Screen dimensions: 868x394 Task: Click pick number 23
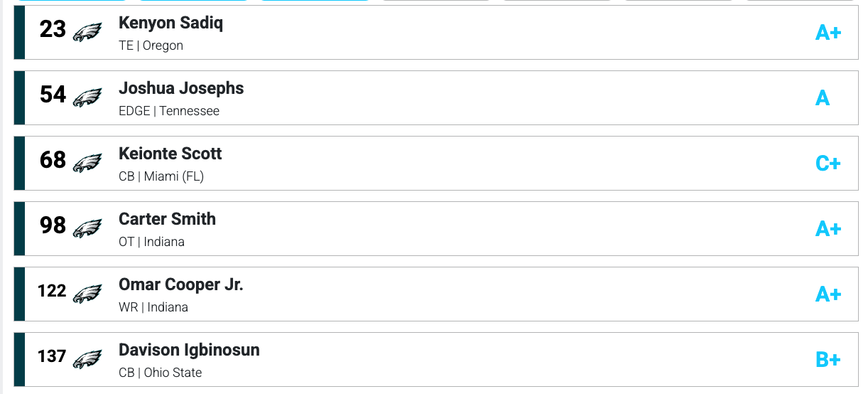coord(53,29)
